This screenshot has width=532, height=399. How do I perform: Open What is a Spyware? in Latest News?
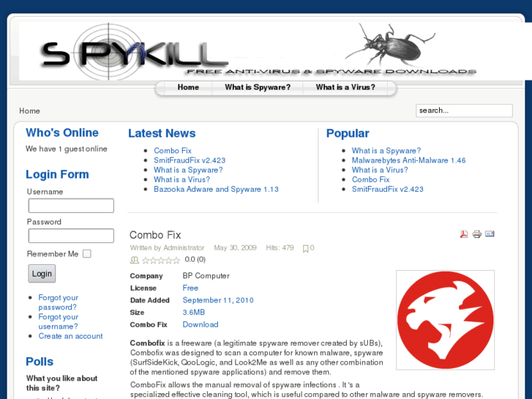click(188, 170)
